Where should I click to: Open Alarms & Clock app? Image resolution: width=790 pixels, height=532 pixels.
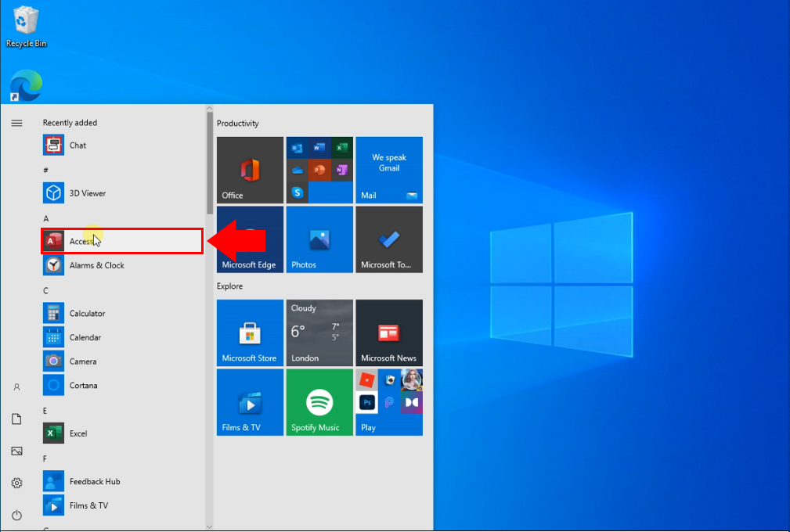click(x=96, y=265)
